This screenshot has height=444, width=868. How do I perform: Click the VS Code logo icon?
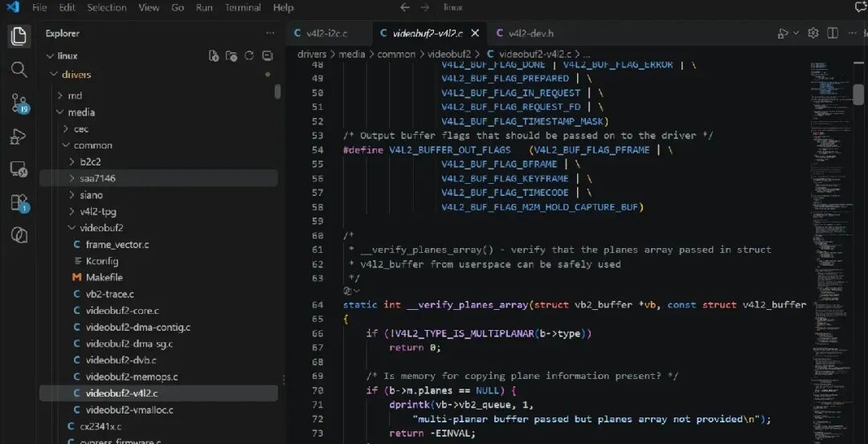(12, 7)
